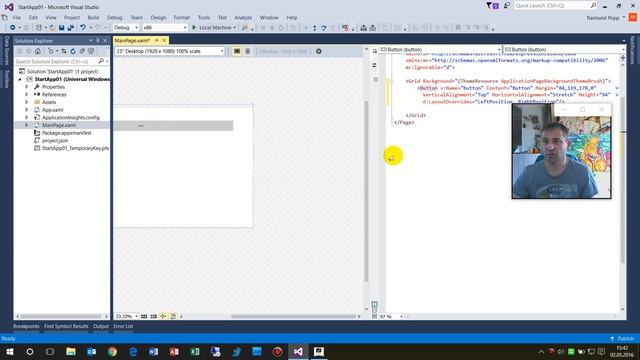Open the Analyze menu
The image size is (640, 360).
[x=243, y=18]
